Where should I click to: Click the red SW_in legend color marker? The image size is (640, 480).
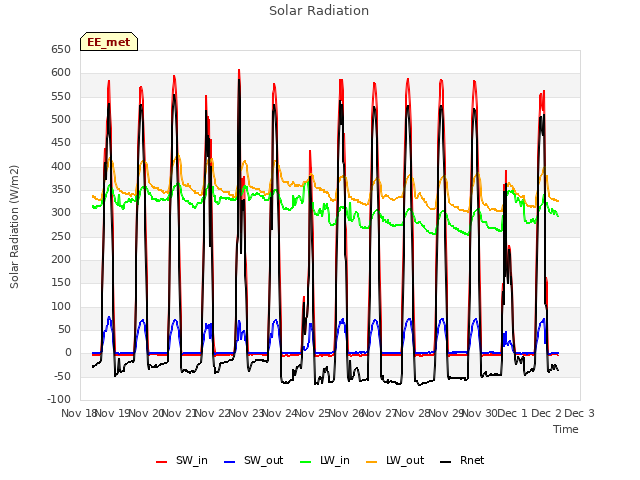(x=162, y=462)
